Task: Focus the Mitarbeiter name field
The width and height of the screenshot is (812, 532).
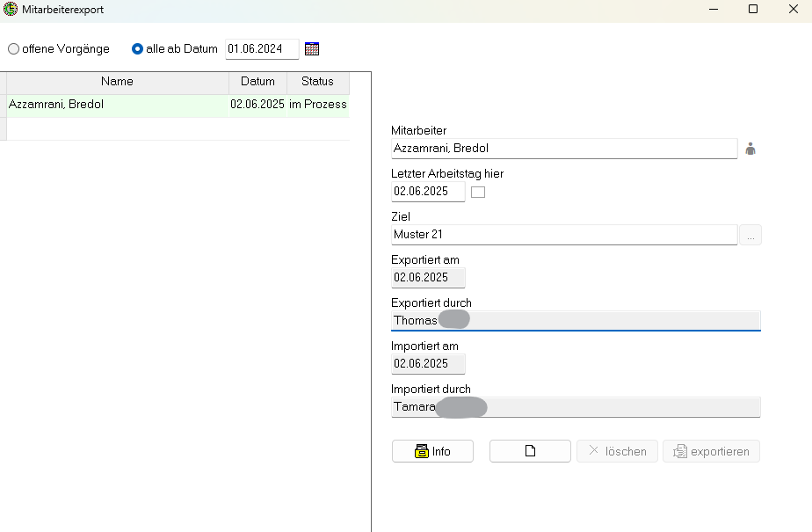Action: [x=562, y=149]
